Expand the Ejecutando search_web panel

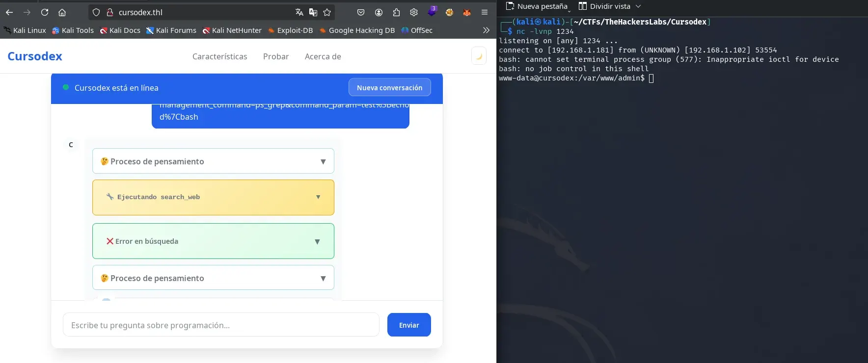pos(213,197)
